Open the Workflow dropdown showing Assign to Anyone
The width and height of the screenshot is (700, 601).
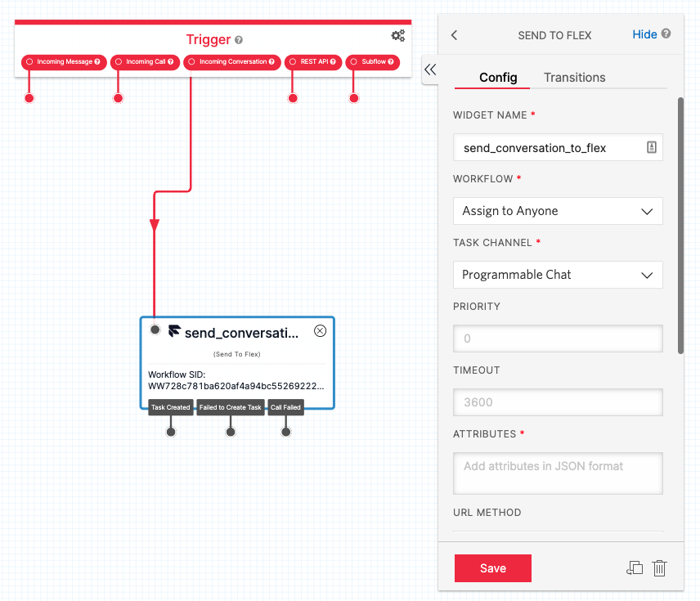(558, 211)
